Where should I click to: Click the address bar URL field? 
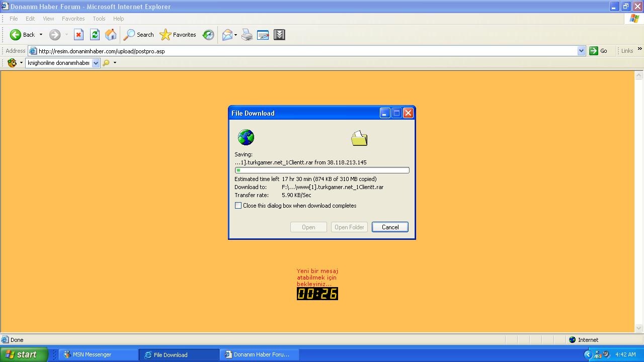(x=302, y=51)
